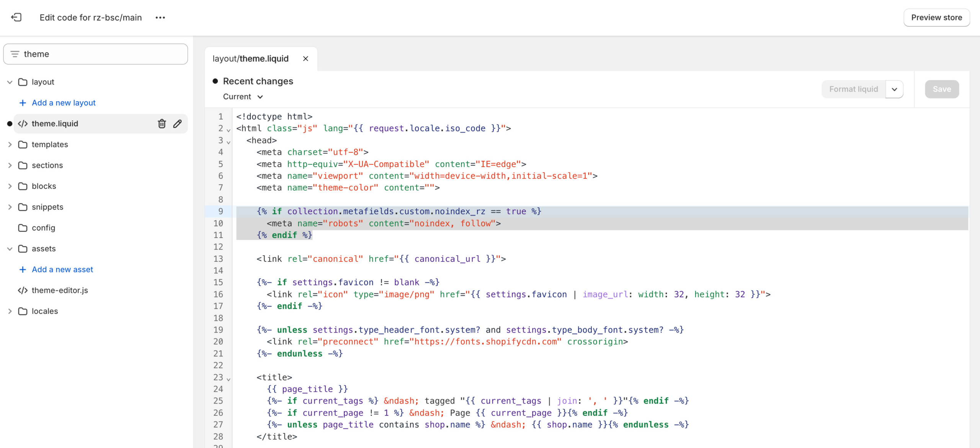The image size is (980, 448).
Task: Click the plus icon for new layout
Action: point(23,103)
